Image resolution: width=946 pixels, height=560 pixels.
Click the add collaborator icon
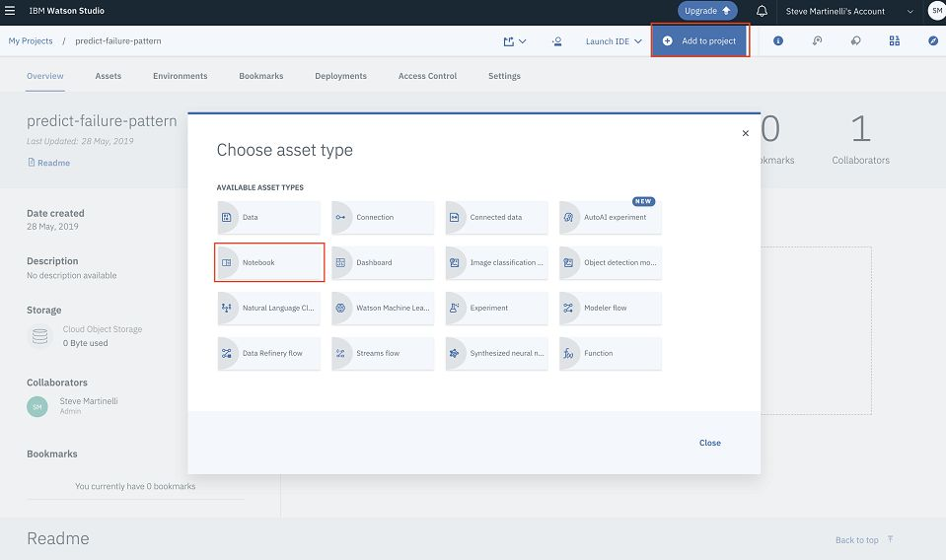pos(557,41)
